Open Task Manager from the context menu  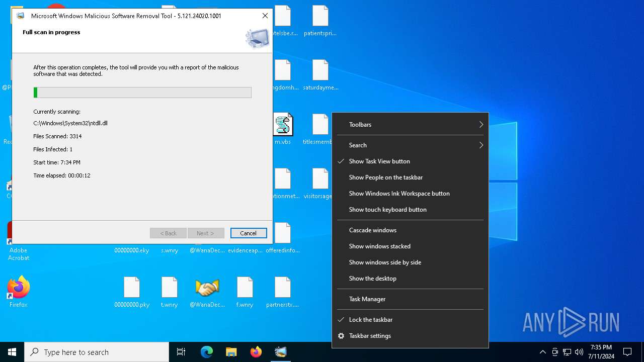pos(410,299)
